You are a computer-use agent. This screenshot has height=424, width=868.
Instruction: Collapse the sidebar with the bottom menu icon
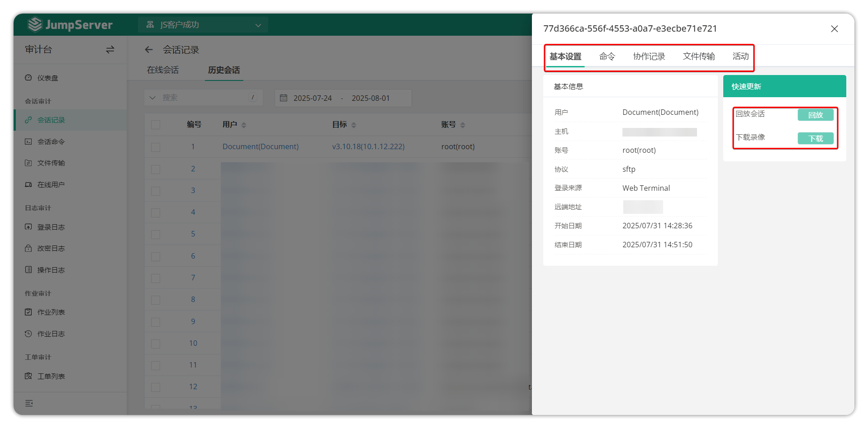(x=29, y=403)
